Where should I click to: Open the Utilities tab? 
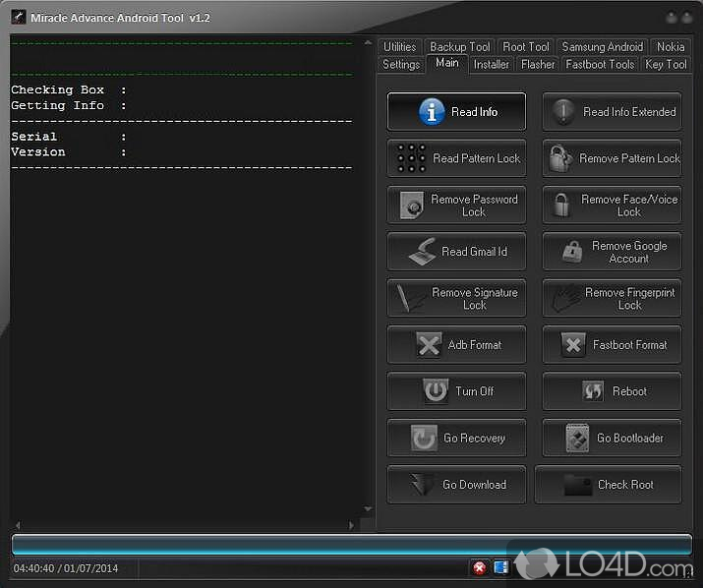[399, 46]
